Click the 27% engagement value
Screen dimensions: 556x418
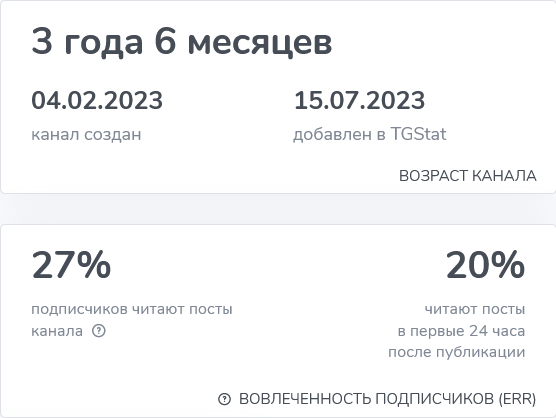point(71,265)
